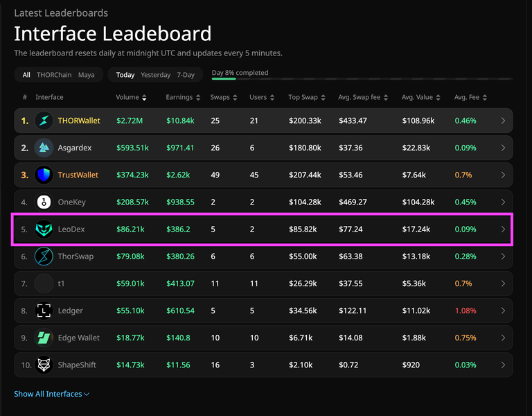Click Ledger avg fee 1.08%

pos(465,311)
